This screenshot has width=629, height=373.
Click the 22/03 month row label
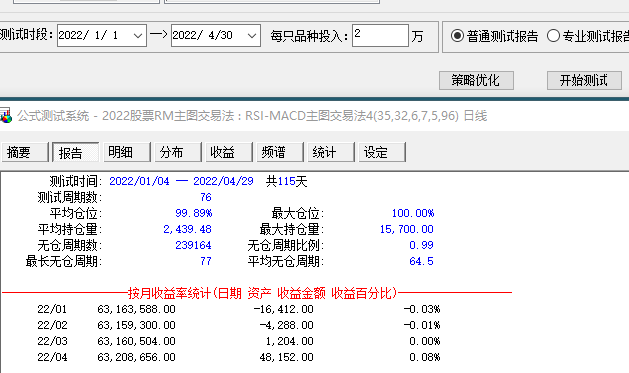[52, 341]
